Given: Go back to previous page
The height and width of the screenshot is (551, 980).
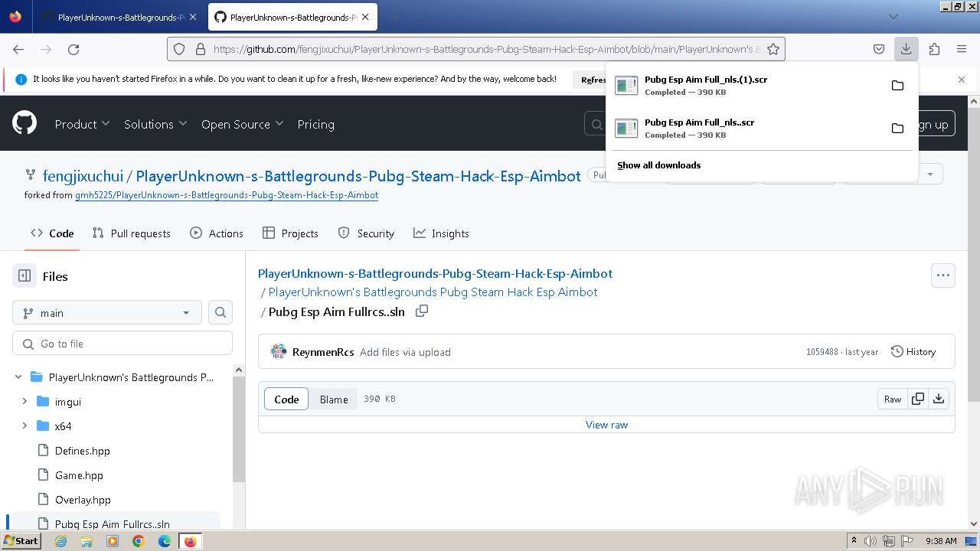Looking at the screenshot, I should pos(18,49).
